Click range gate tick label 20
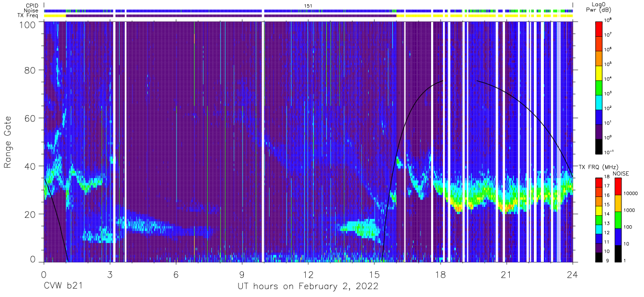 click(29, 214)
